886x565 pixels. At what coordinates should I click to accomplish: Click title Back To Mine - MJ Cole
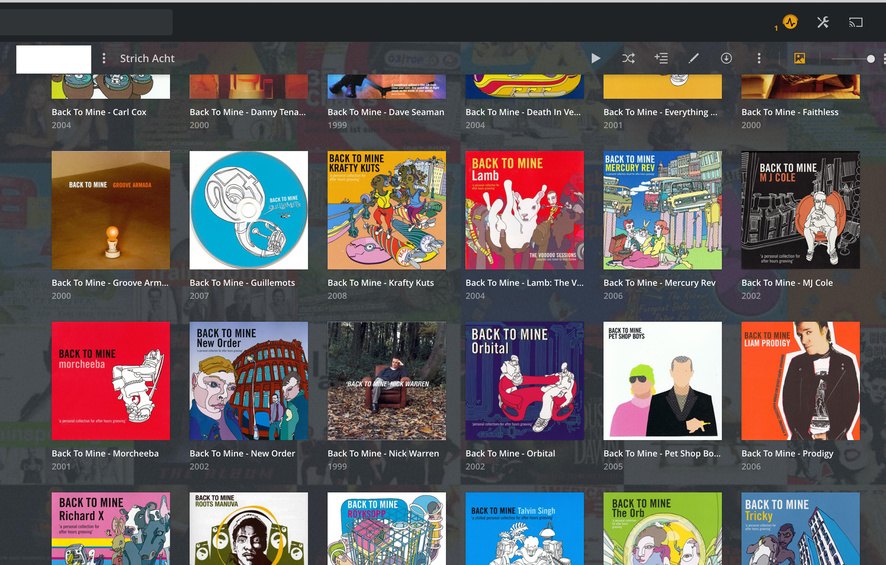pos(787,282)
